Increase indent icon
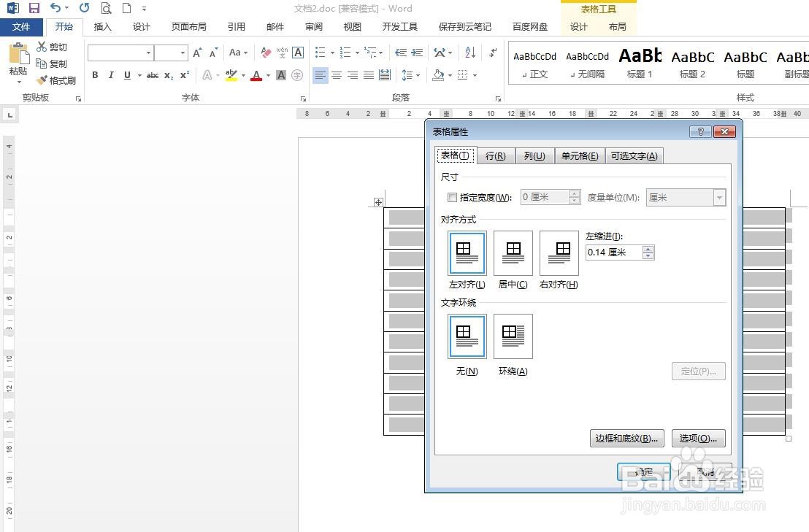 (x=417, y=53)
